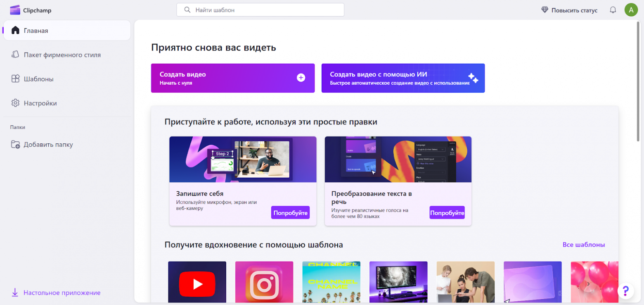Select the Instagram template thumbnail
The height and width of the screenshot is (305, 644).
tap(264, 284)
